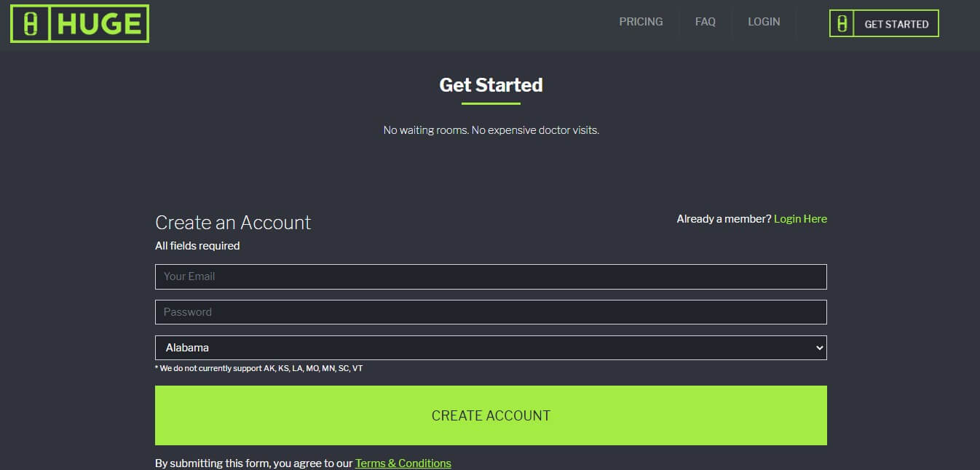Click the HUGE pill logo
Viewport: 980px width, 470px height.
tap(79, 24)
